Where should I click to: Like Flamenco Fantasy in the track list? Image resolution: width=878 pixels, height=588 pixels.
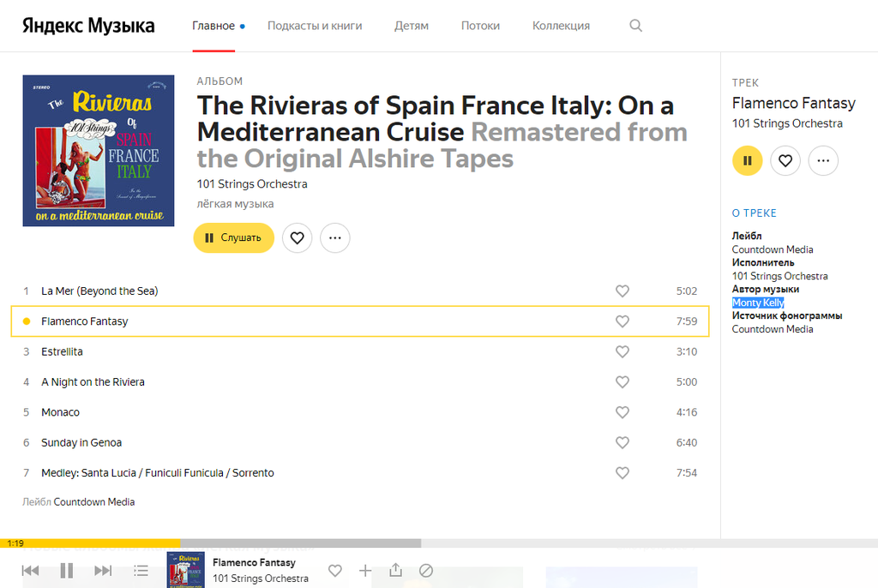tap(622, 321)
